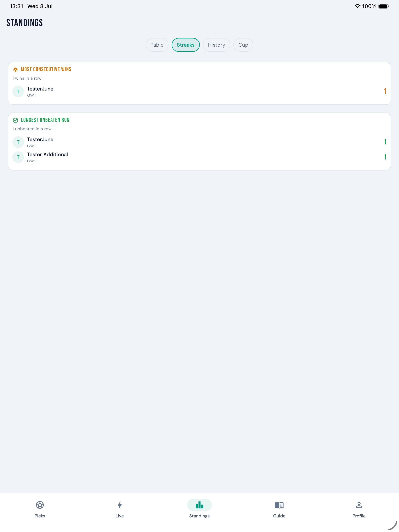Tap TesterJune's avatar in Most Consecutive Wins
Screen dimensions: 399x532
pyautogui.click(x=18, y=91)
